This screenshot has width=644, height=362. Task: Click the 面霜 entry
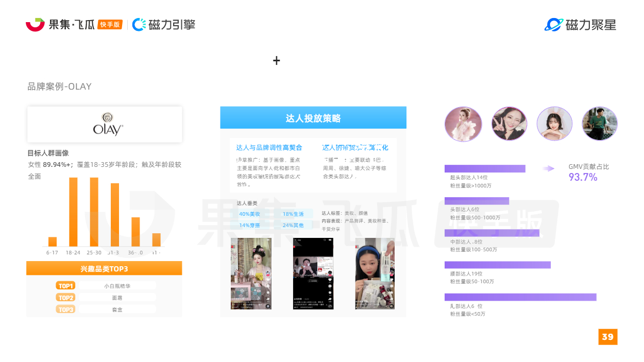pos(117,297)
